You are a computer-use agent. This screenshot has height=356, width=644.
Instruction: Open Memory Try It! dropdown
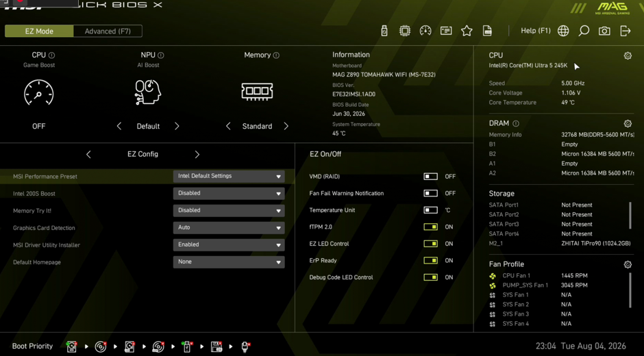[x=229, y=211]
